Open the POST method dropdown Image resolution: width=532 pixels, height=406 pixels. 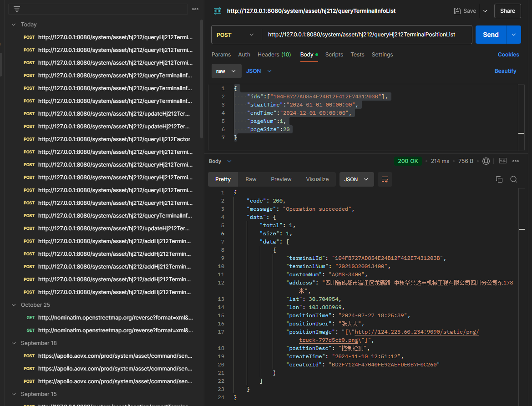[x=235, y=35]
